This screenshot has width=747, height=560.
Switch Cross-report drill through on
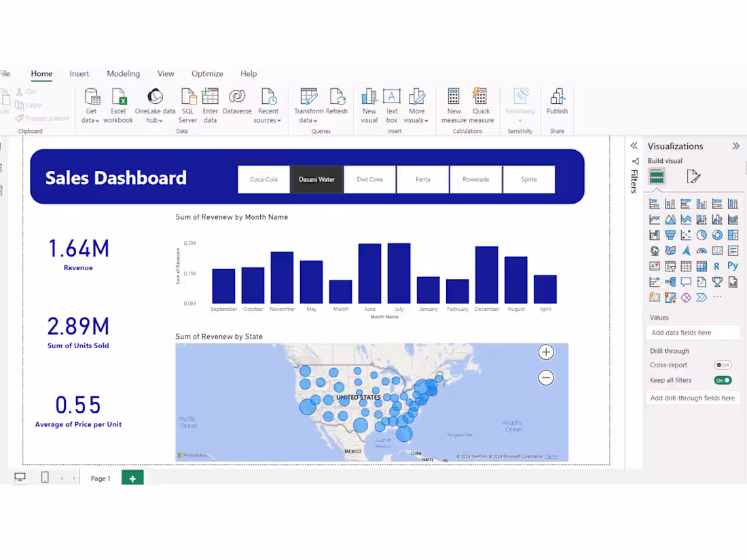[x=723, y=365]
